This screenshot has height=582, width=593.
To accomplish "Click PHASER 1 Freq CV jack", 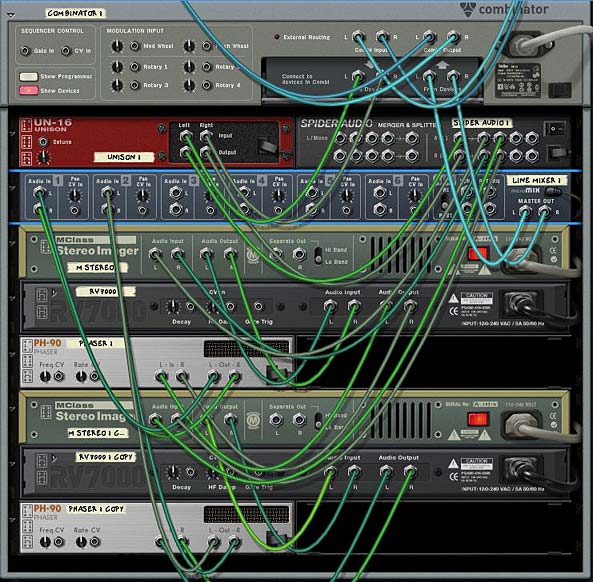I will coord(59,376).
